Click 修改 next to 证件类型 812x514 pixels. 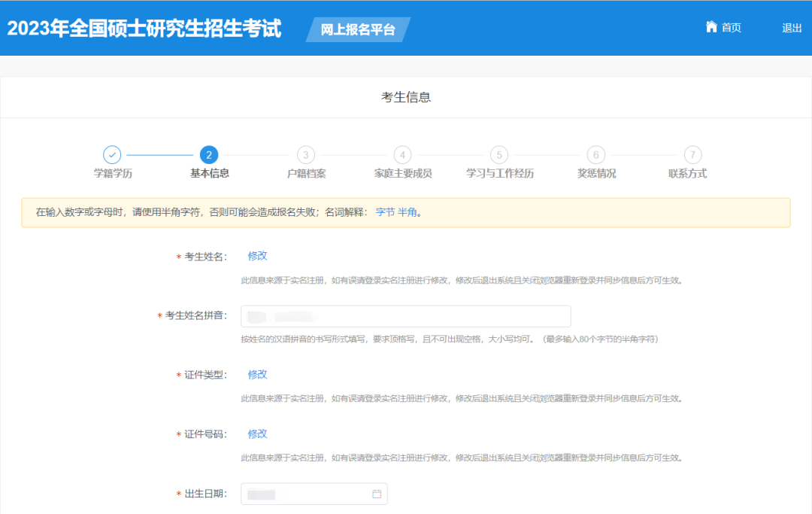pyautogui.click(x=257, y=375)
